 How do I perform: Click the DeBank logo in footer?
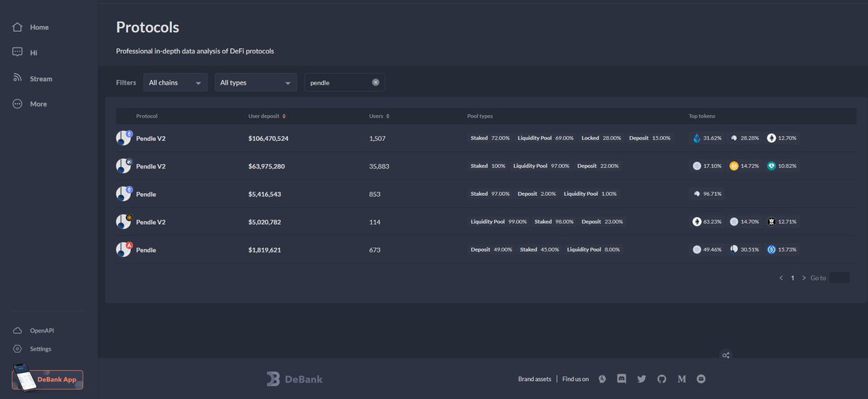coord(294,379)
